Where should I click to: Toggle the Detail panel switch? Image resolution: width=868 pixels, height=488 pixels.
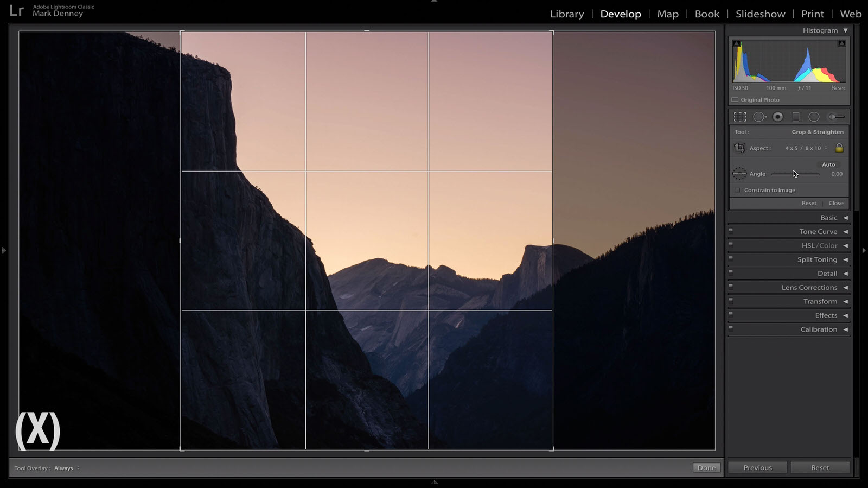[731, 272]
